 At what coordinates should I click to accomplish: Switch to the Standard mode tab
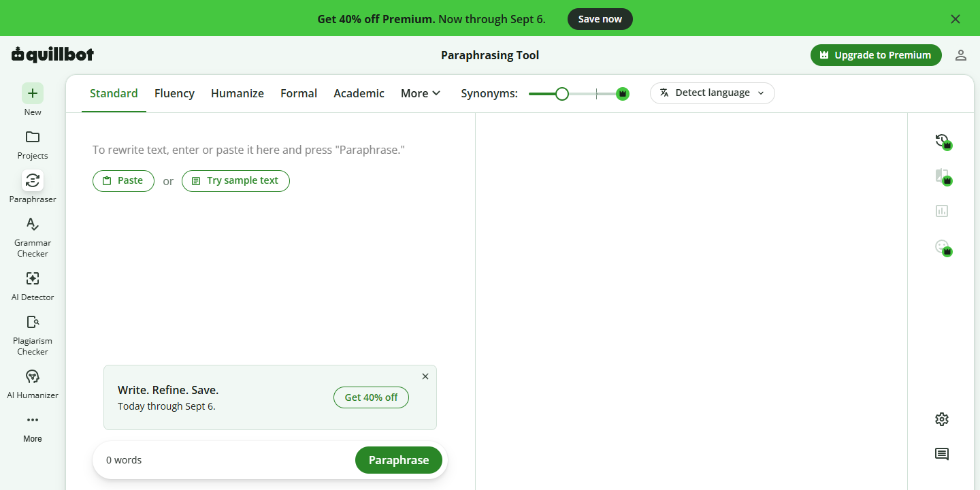click(114, 93)
